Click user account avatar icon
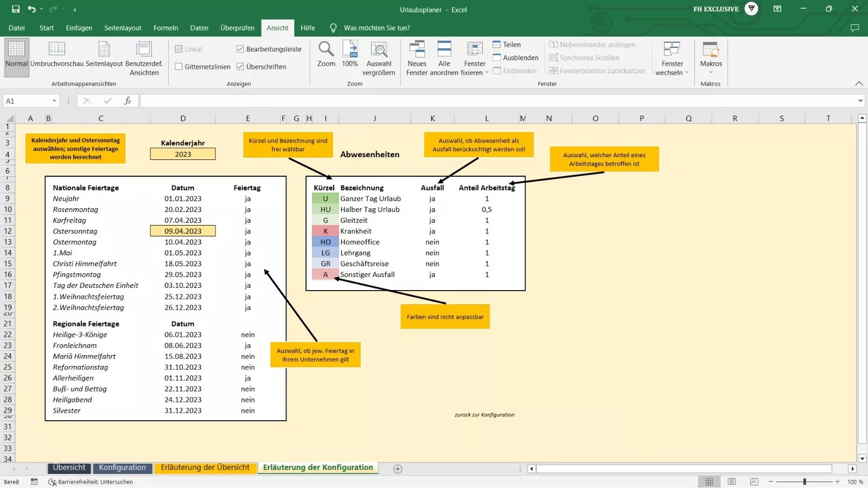The width and height of the screenshot is (868, 488). (751, 9)
